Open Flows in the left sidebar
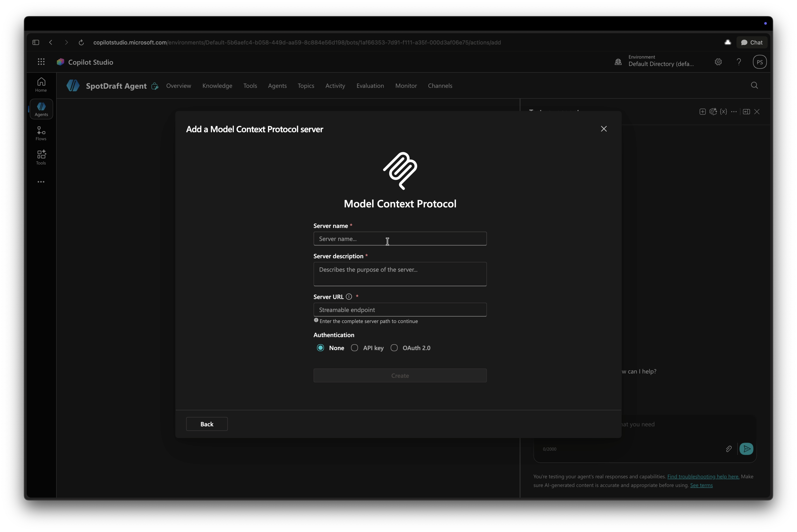Screen dimensions: 797x532 (41, 133)
